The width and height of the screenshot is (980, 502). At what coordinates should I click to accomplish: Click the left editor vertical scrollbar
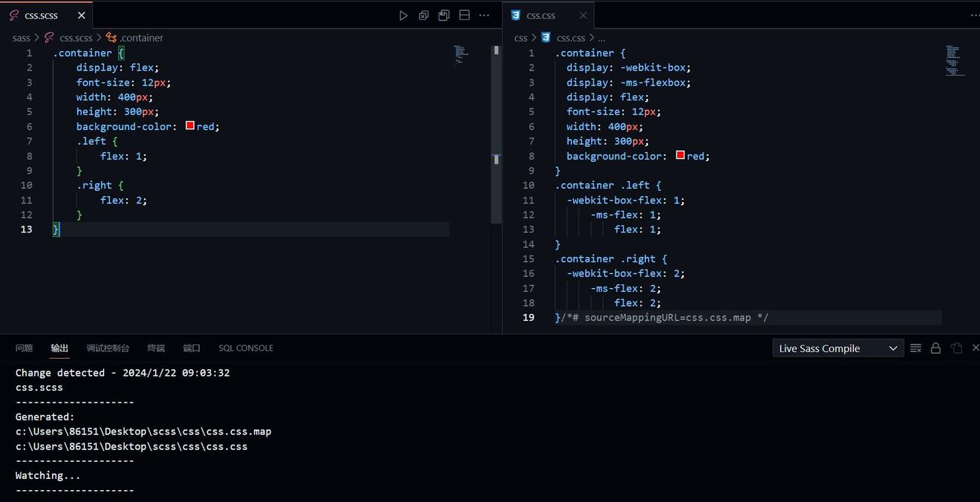[496, 134]
